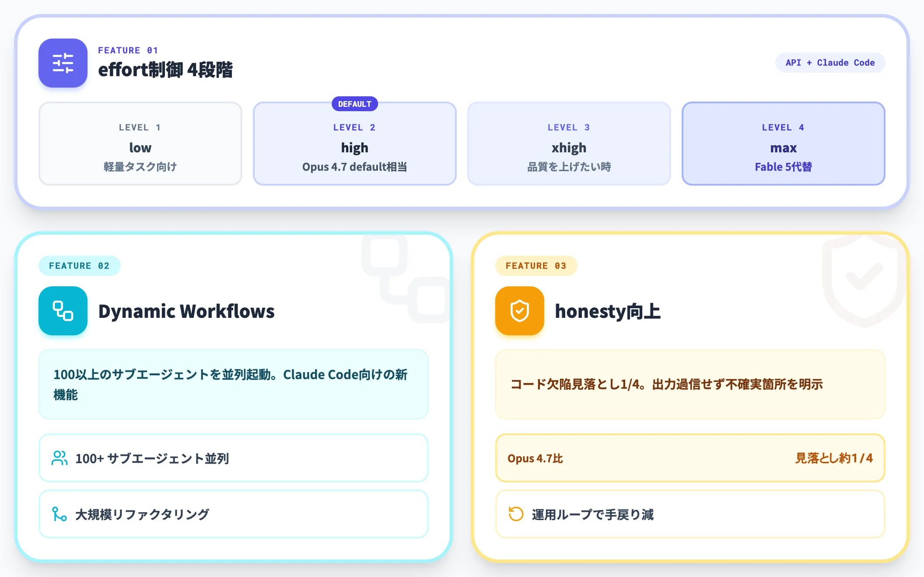Image resolution: width=924 pixels, height=577 pixels.
Task: Click the branch icon beside 大規模リファクタリング
Action: (59, 514)
